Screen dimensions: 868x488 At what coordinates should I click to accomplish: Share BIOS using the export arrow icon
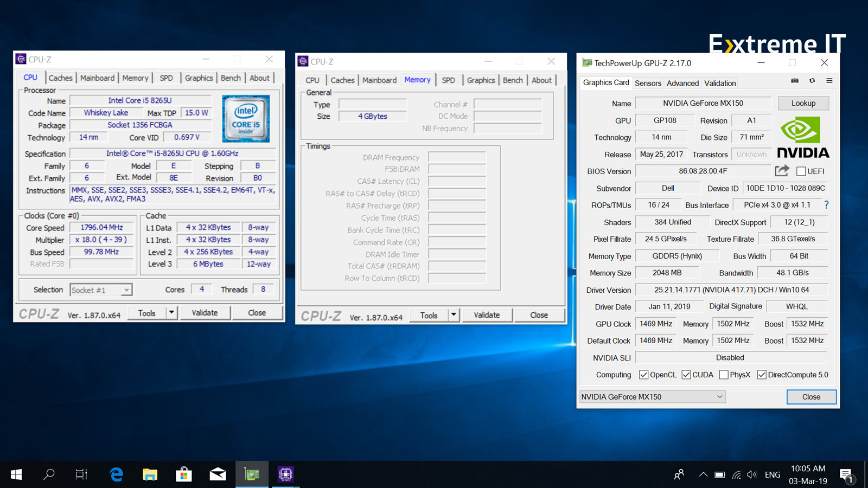point(782,171)
